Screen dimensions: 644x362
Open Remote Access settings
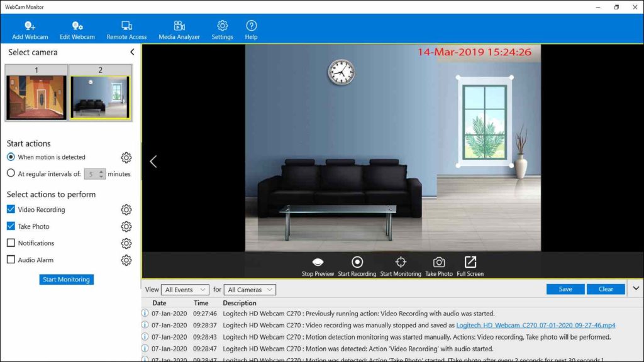(126, 30)
